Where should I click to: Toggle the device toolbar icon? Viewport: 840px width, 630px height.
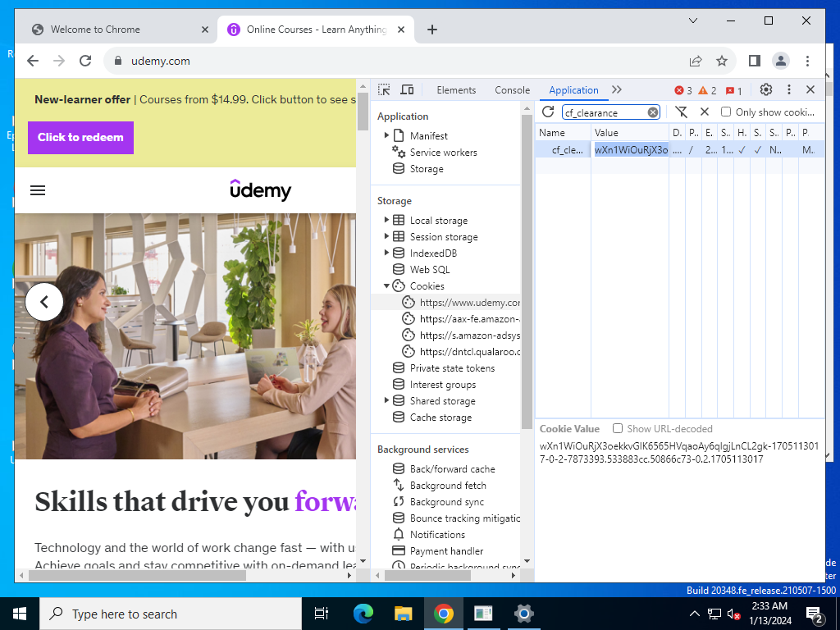(407, 89)
